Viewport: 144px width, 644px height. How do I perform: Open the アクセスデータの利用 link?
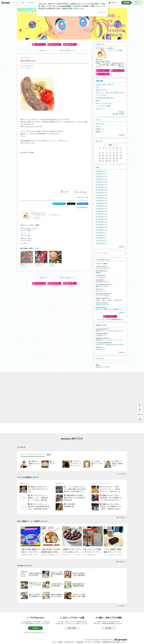(81, 6)
